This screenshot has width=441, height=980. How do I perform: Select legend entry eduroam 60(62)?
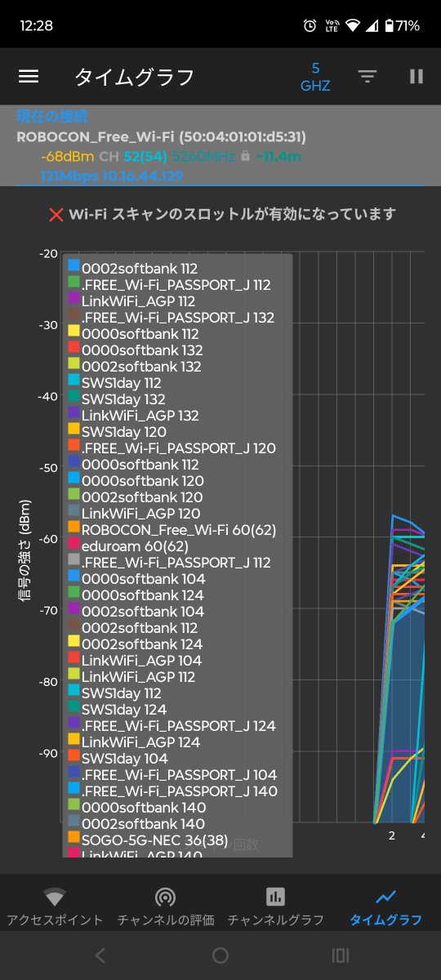point(129,546)
